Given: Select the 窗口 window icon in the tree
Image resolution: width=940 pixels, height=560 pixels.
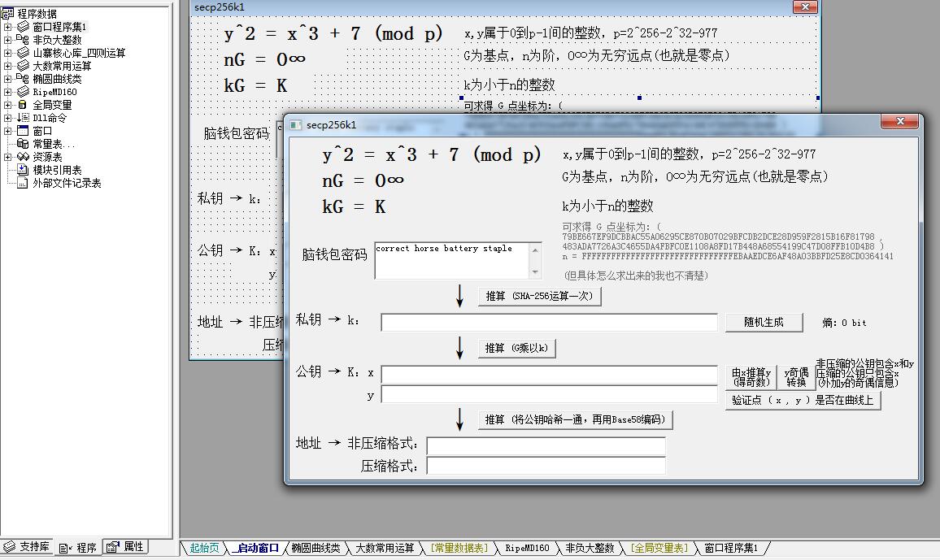Looking at the screenshot, I should pyautogui.click(x=23, y=131).
